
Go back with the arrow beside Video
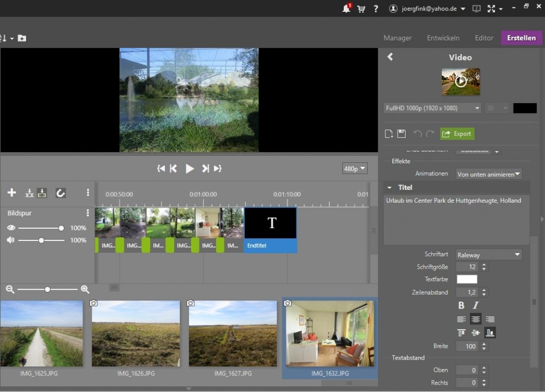[390, 57]
